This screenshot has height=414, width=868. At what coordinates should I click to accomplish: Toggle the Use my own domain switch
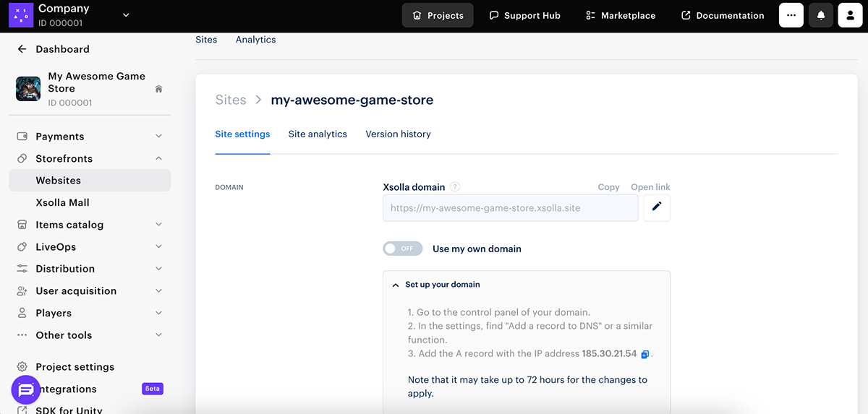pyautogui.click(x=402, y=249)
